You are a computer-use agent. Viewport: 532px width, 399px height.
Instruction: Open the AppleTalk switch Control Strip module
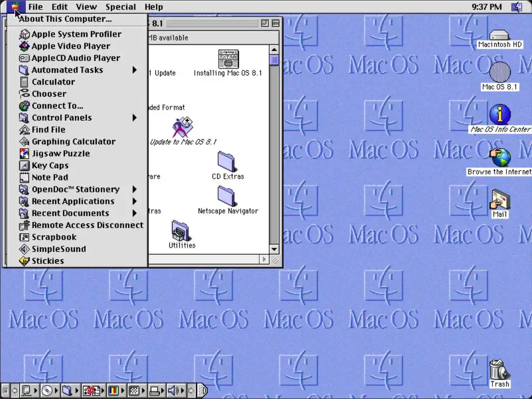point(29,391)
